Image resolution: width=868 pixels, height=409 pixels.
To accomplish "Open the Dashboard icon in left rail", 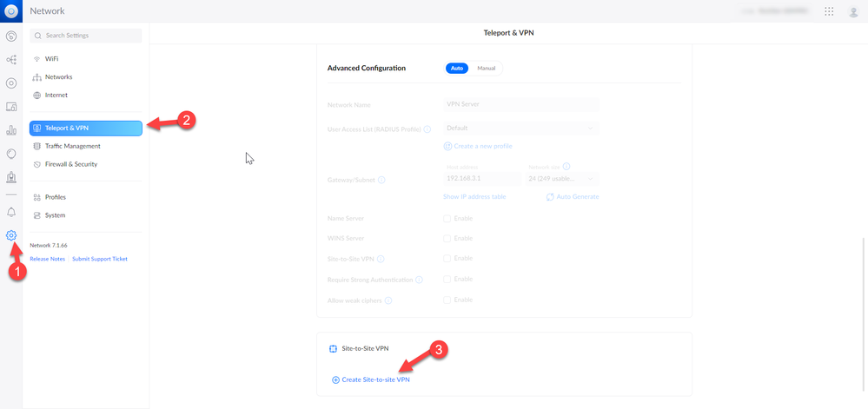I will pos(11,36).
